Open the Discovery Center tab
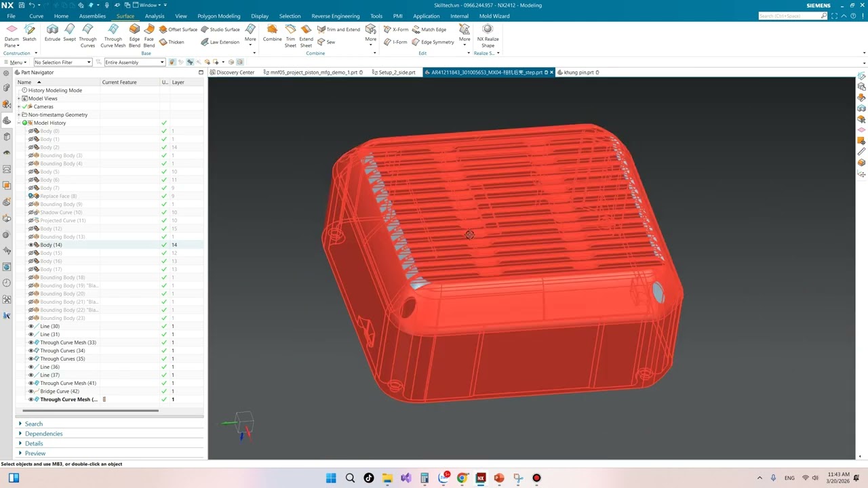 pos(233,73)
